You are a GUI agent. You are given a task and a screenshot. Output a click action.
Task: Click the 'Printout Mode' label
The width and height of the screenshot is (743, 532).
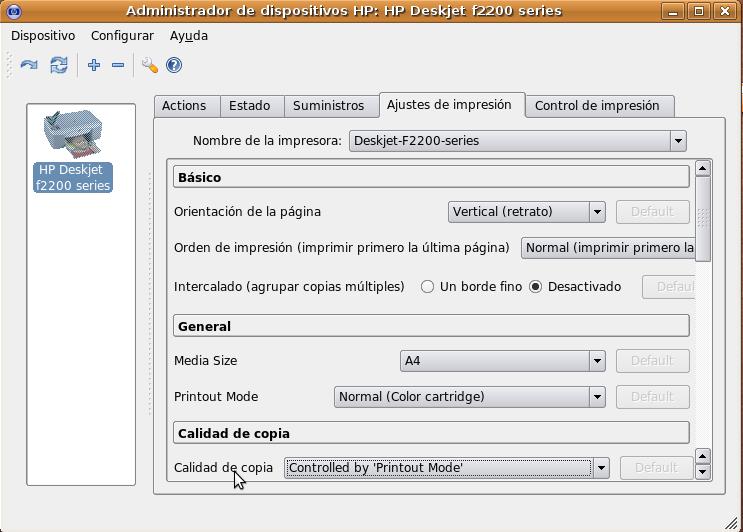click(x=216, y=397)
